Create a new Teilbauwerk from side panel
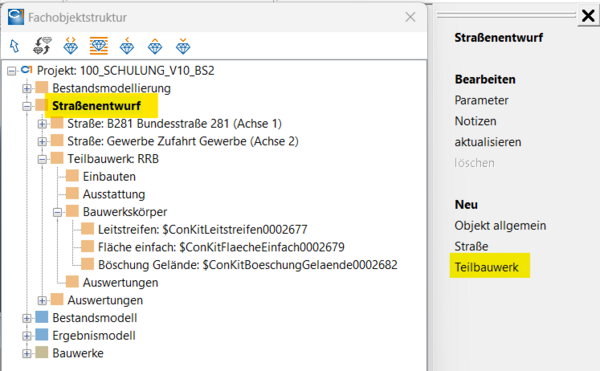 [486, 267]
